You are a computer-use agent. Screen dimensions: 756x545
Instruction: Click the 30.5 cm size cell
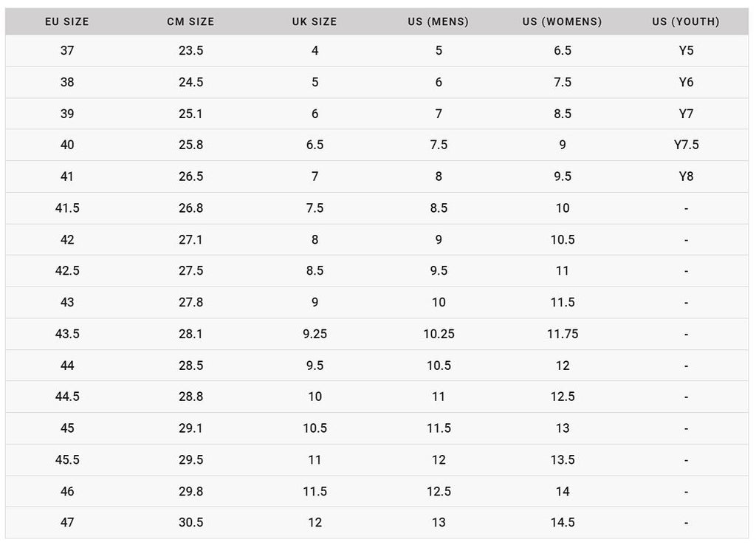[x=191, y=522]
